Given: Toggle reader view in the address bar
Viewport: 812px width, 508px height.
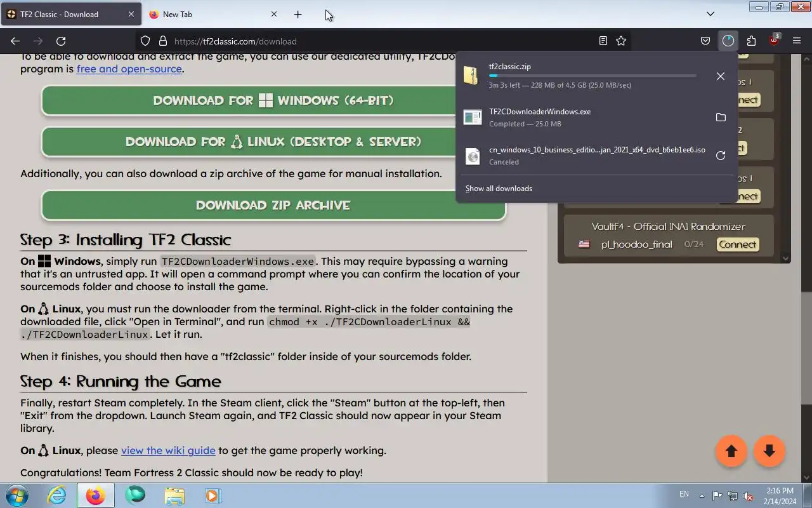Looking at the screenshot, I should click(603, 41).
